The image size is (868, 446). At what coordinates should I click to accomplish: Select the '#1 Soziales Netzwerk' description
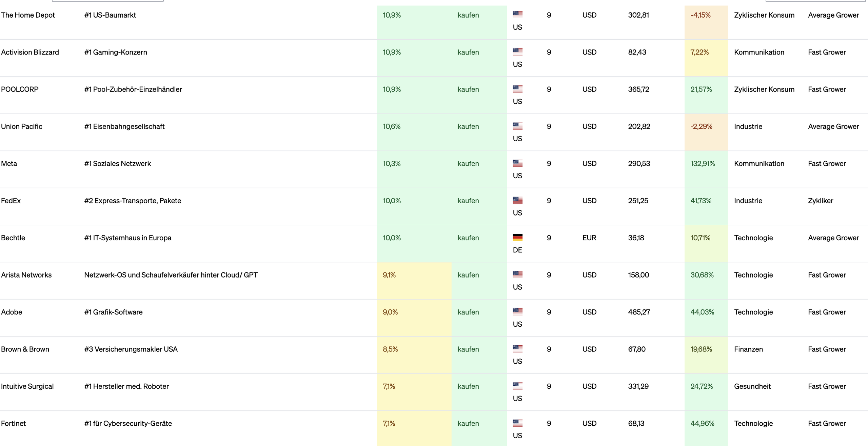click(x=117, y=164)
